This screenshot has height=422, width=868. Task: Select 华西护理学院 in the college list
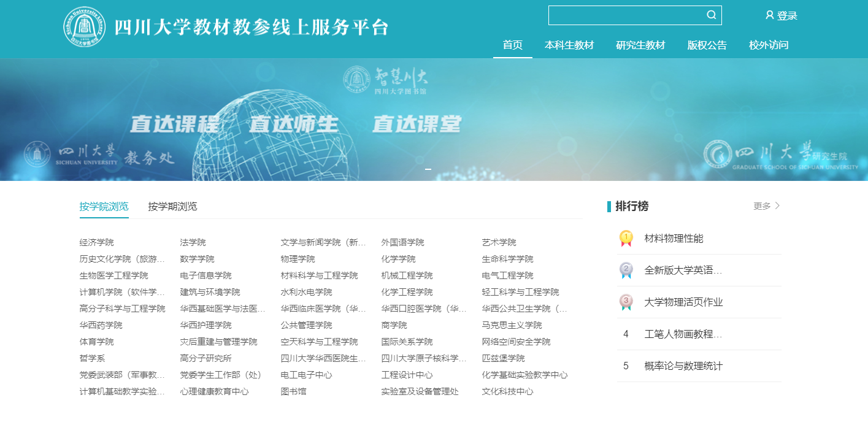pos(206,326)
